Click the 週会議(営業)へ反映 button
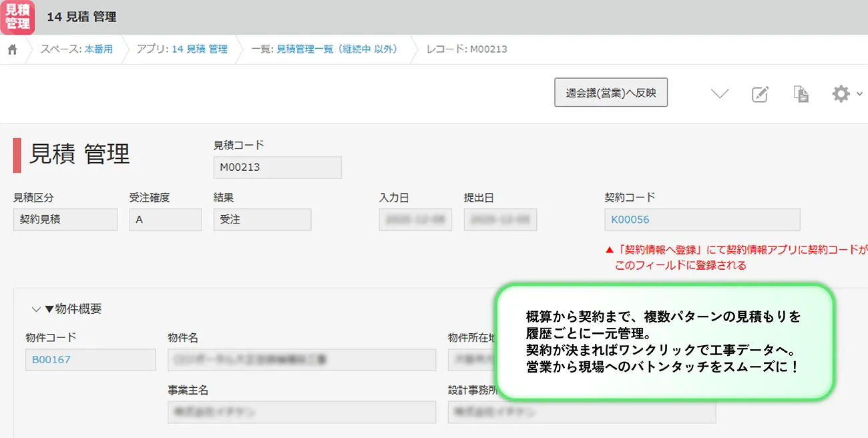Screen dimensions: 868x438 click(x=611, y=93)
